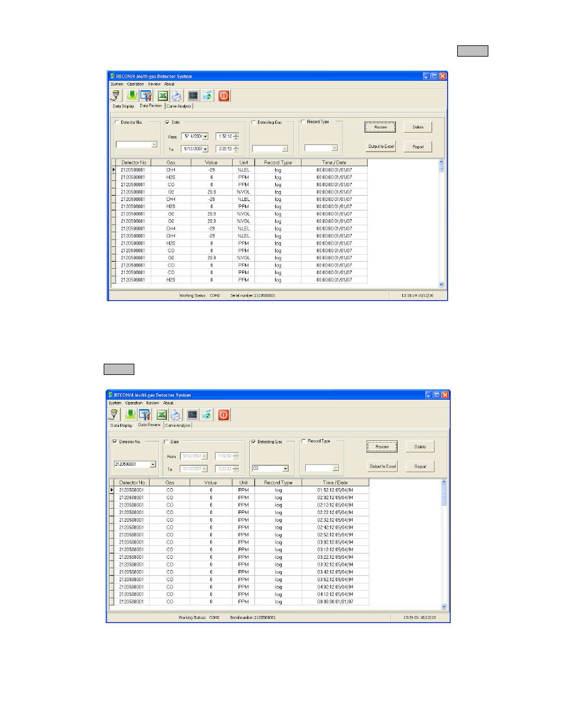The width and height of the screenshot is (562, 728).
Task: Uncheck Detecting Gas in the CO-filtered window
Action: pyautogui.click(x=253, y=442)
